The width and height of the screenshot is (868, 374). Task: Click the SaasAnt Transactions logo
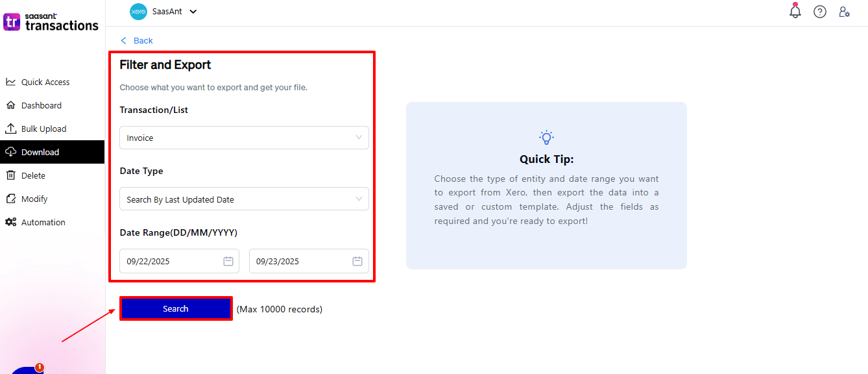click(x=51, y=22)
